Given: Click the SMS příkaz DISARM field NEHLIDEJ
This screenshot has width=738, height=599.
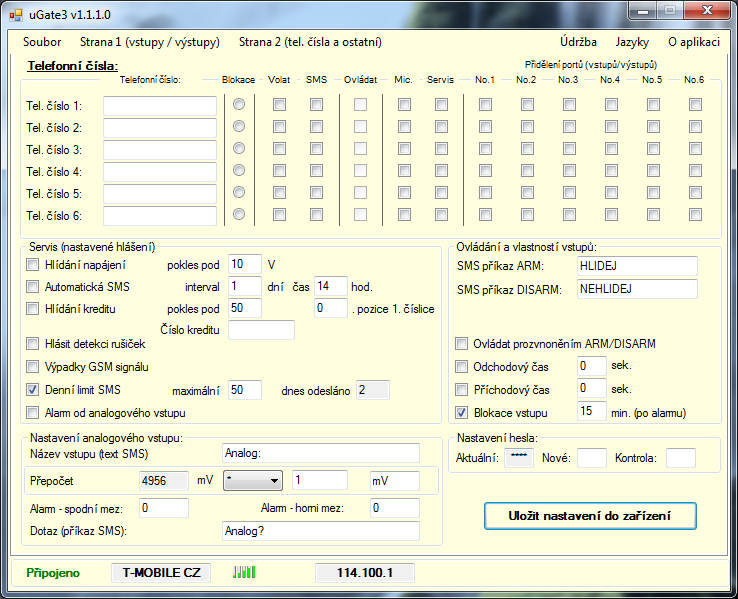Looking at the screenshot, I should point(637,289).
